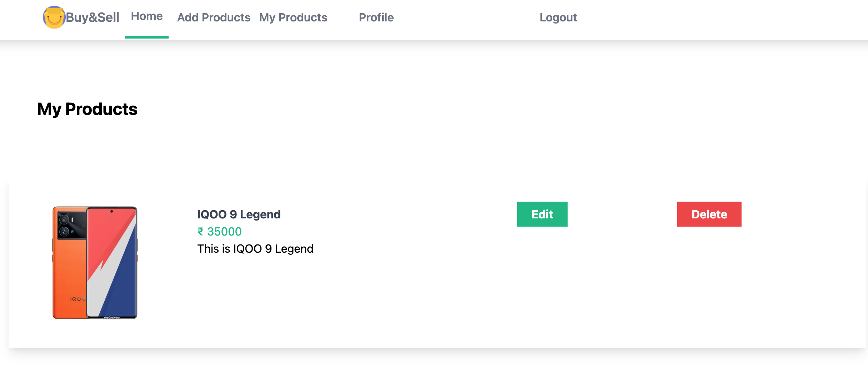Click the My Products page heading

(x=87, y=109)
